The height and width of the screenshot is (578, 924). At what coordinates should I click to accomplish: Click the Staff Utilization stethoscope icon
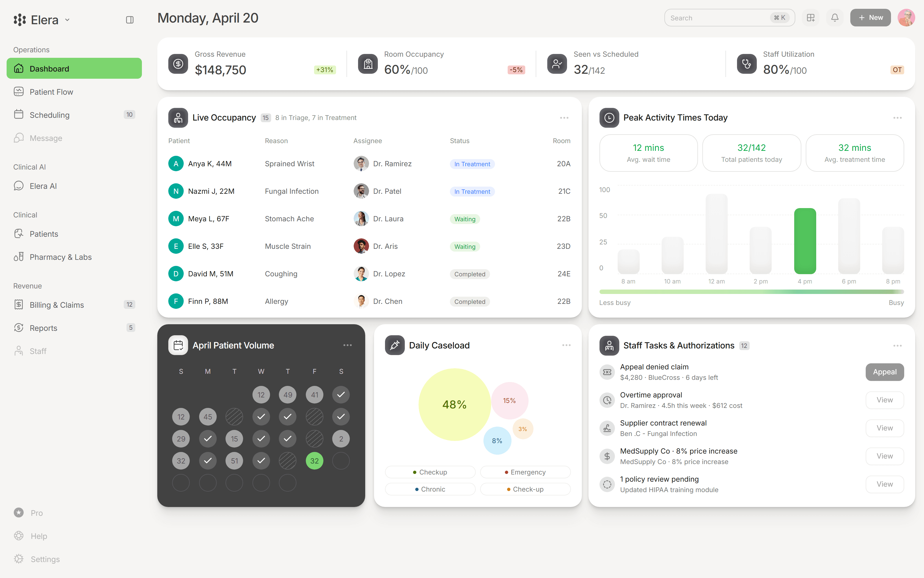(746, 64)
